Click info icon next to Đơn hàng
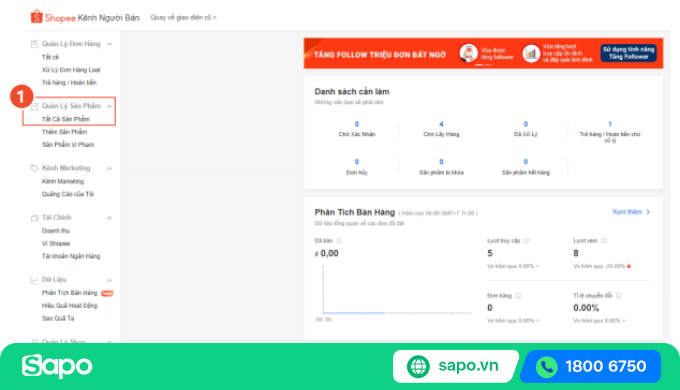 pos(518,295)
